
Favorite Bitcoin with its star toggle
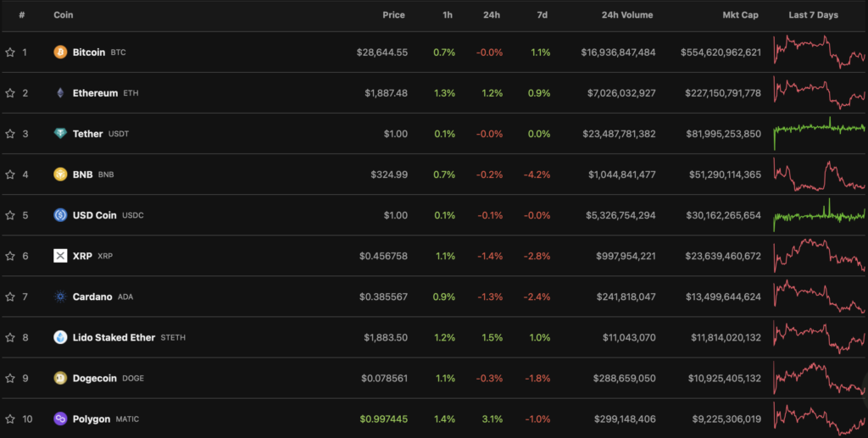tap(10, 53)
